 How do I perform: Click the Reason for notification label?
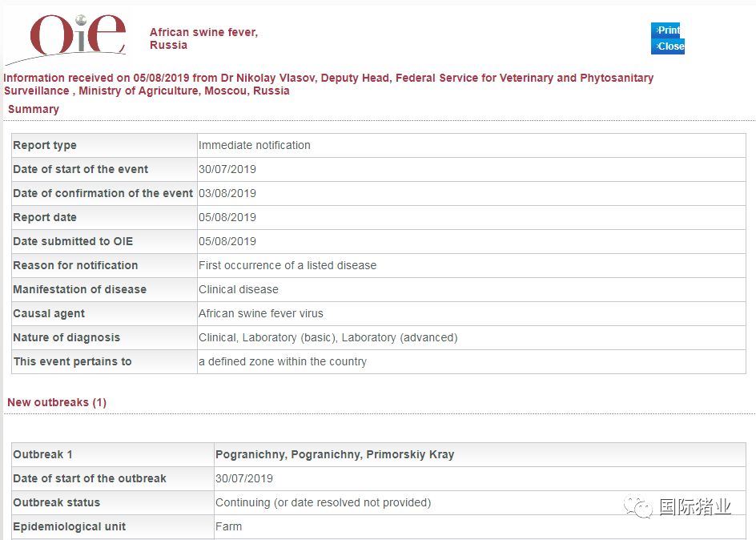coord(75,265)
